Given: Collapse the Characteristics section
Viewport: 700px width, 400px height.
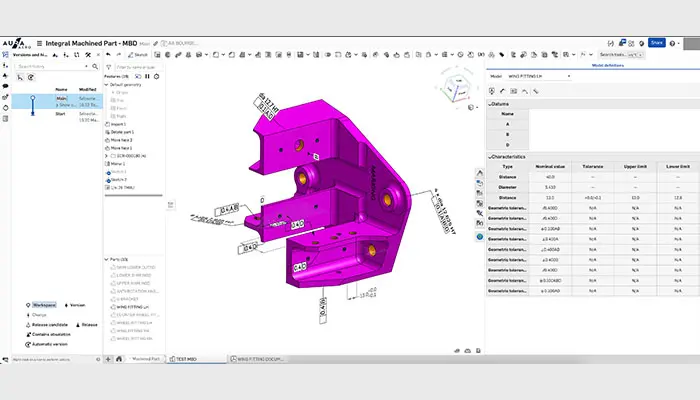Looking at the screenshot, I should point(490,156).
